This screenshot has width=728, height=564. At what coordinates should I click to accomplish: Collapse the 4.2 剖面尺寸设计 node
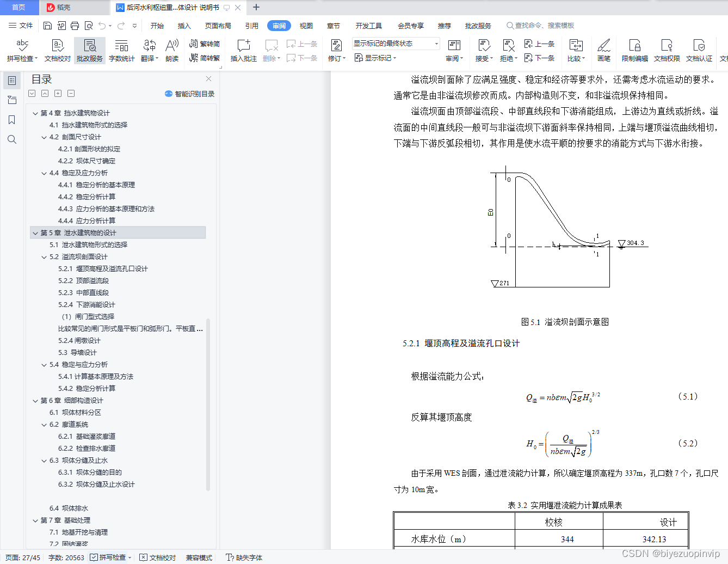point(44,137)
